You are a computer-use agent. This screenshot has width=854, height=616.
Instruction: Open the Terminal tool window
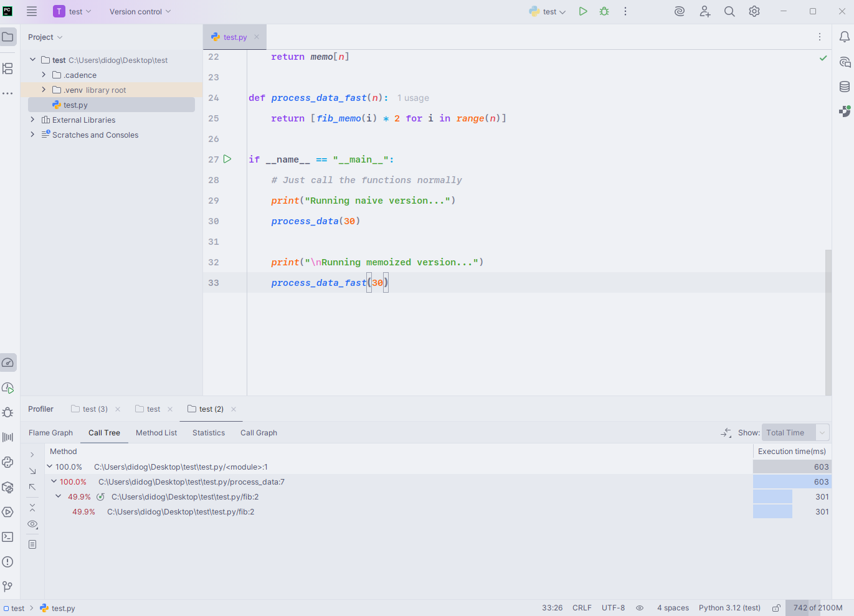coord(8,537)
